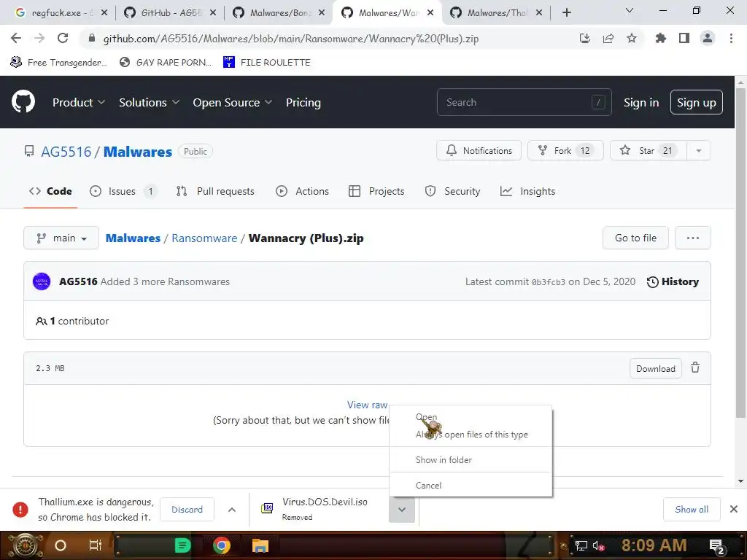Click the muted volume tray icon
This screenshot has height=560, width=747.
coord(598,545)
